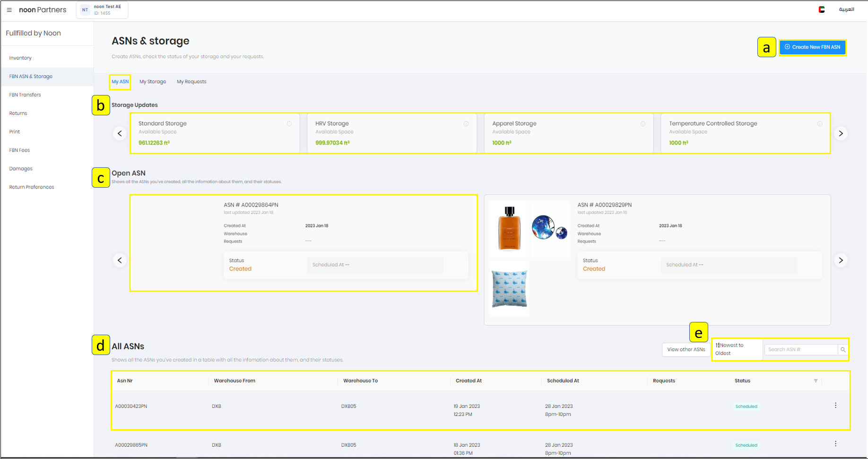Open Damages in the sidebar
Image resolution: width=868 pixels, height=459 pixels.
21,169
